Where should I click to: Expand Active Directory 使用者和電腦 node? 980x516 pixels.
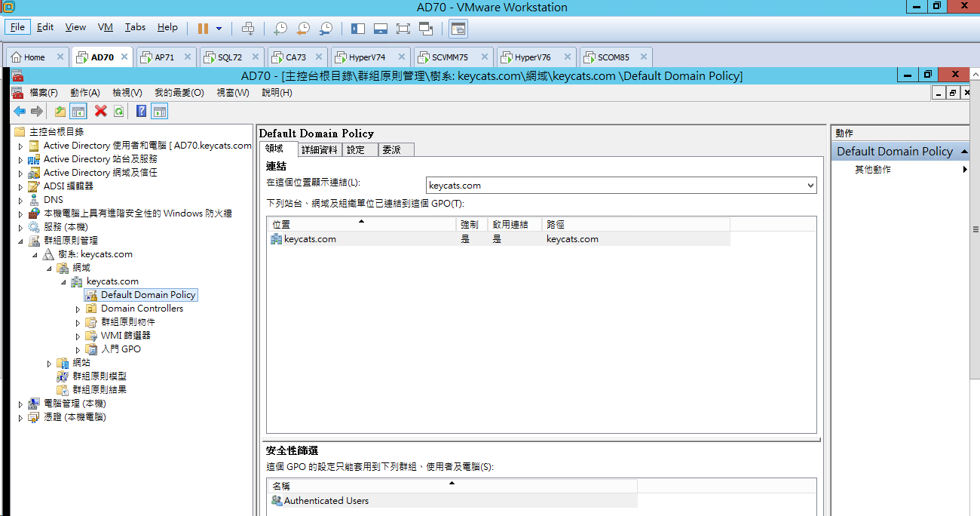tap(20, 146)
